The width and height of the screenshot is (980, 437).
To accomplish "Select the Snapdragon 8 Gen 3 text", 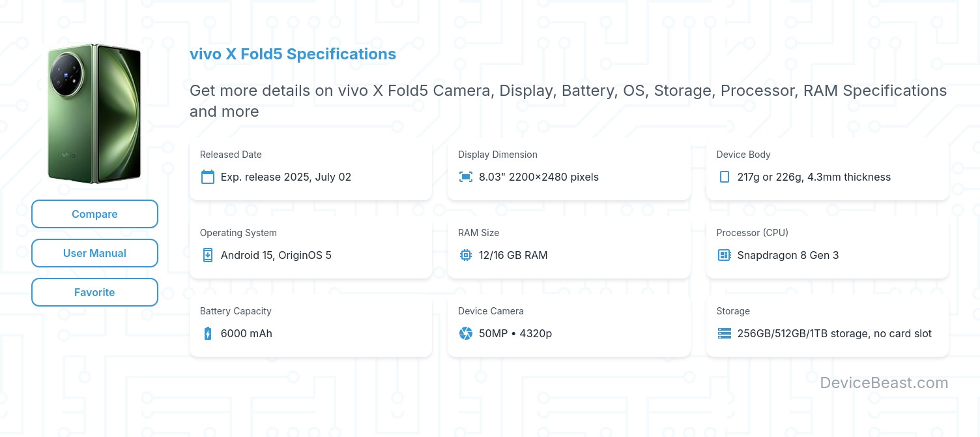I will tap(788, 255).
